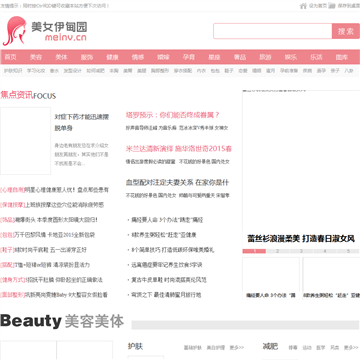
Task: Click 运动 link in 减肥 section
Action: pos(307,348)
